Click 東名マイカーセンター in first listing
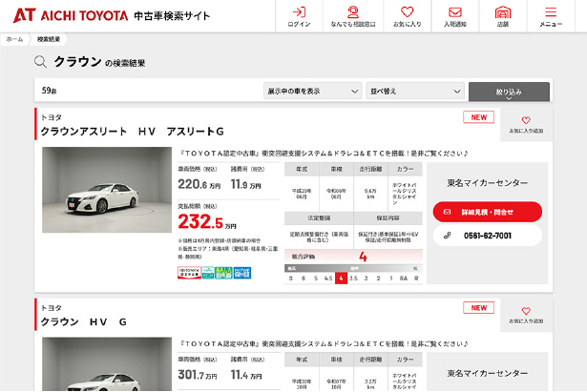Viewport: 587px width, 392px height. pos(488,183)
